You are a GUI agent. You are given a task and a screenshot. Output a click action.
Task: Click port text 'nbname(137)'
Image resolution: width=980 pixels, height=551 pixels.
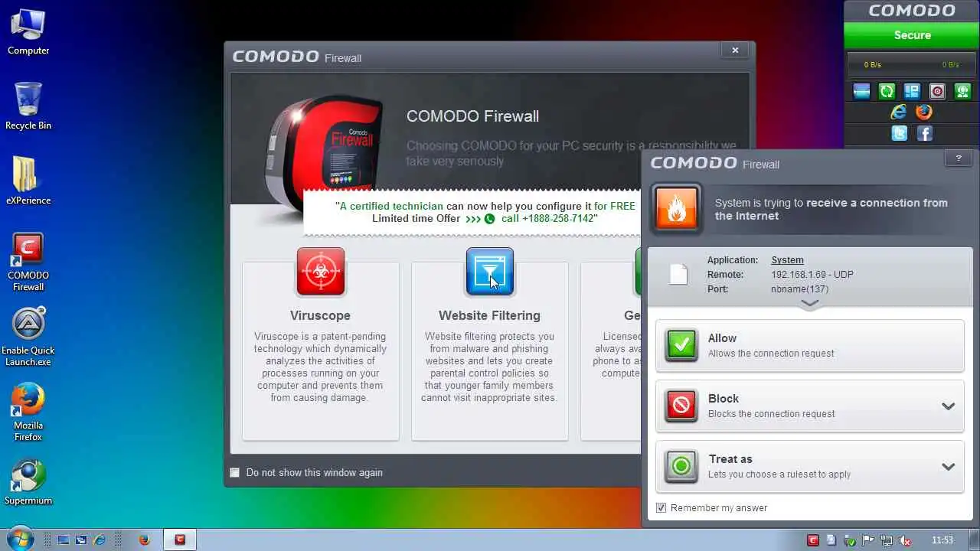pyautogui.click(x=799, y=289)
